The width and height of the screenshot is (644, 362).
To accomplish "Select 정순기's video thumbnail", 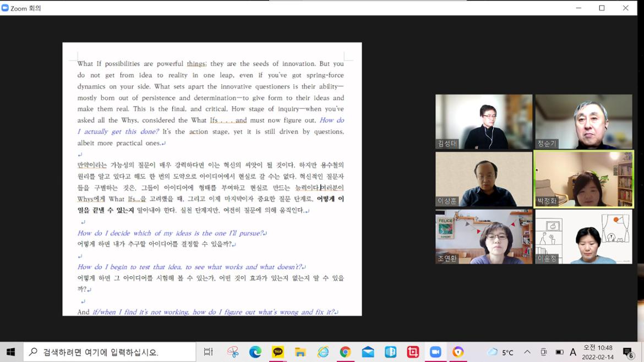I will (583, 122).
